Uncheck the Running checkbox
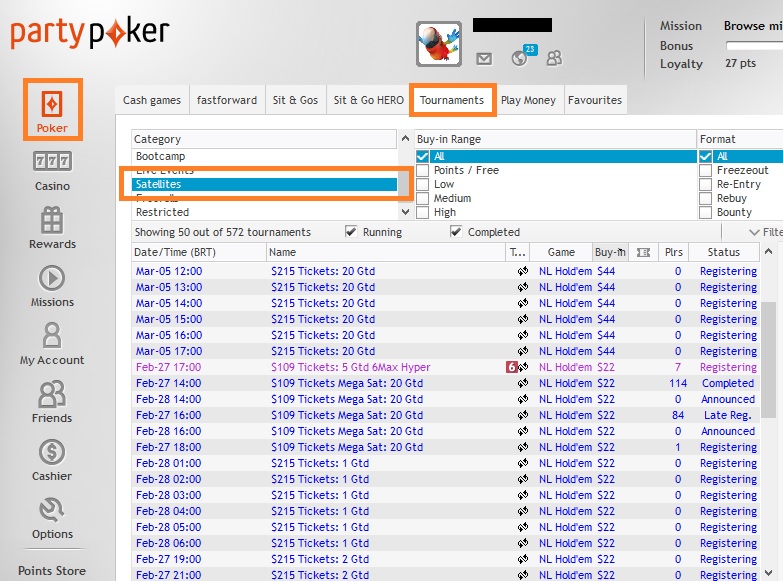This screenshot has height=581, width=783. (x=351, y=232)
